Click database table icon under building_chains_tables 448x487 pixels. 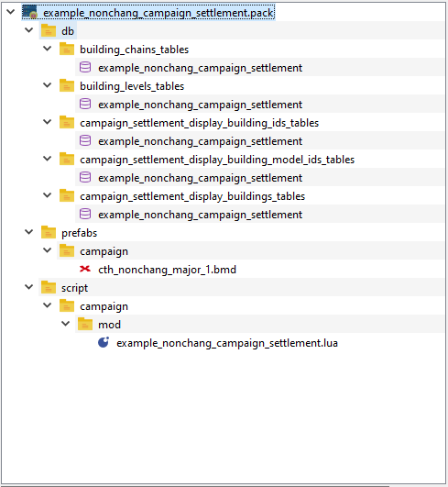tap(85, 67)
